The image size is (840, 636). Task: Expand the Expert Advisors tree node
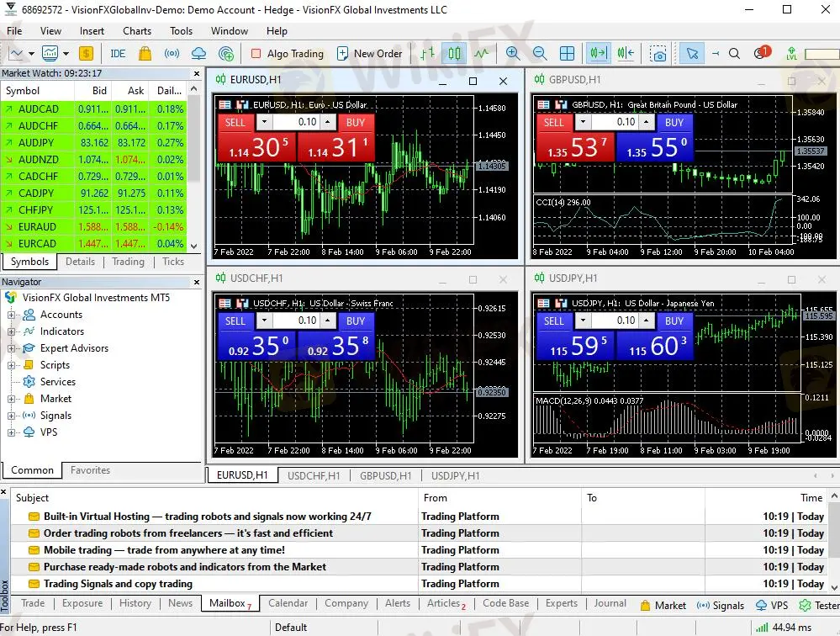click(x=11, y=349)
